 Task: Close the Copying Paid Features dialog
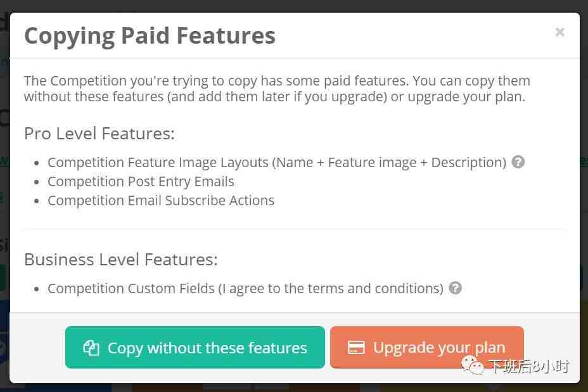[559, 32]
